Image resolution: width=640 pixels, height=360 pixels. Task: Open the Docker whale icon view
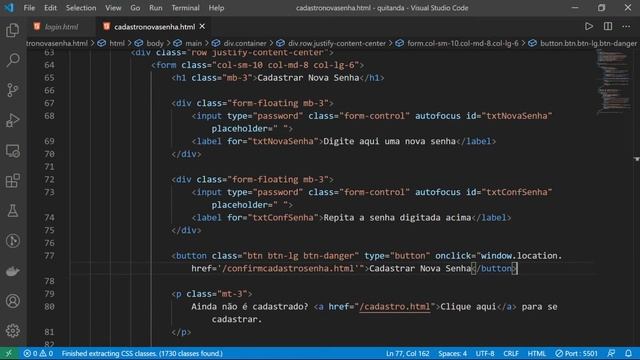click(13, 271)
